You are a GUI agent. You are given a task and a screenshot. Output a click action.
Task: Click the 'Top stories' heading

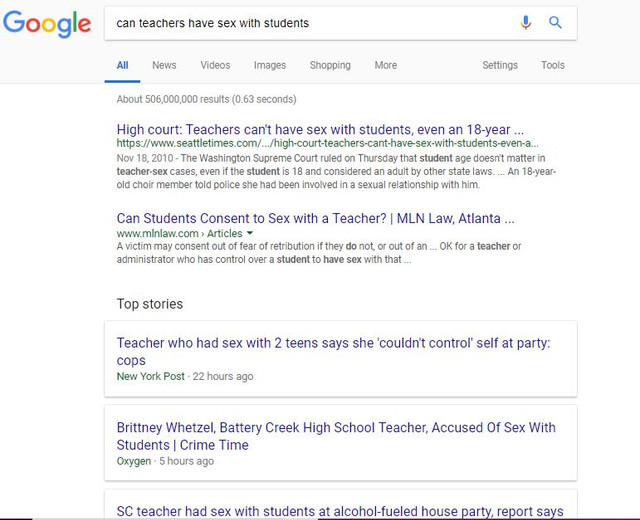[150, 304]
